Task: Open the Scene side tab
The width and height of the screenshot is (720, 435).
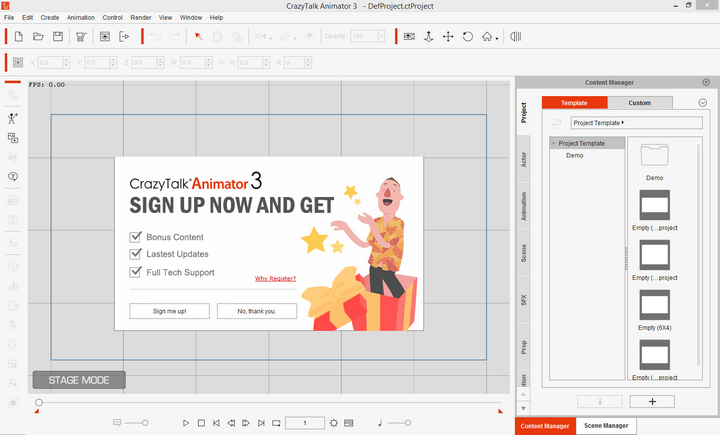Action: point(523,253)
